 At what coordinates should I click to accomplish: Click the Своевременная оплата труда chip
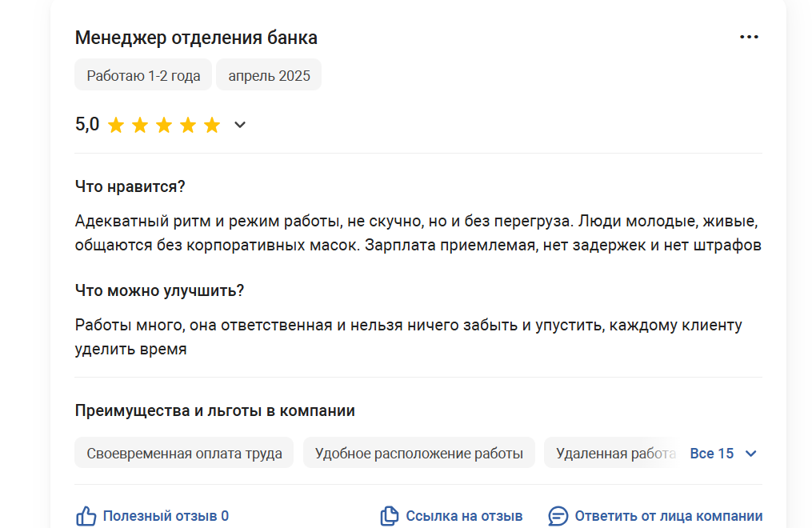(184, 454)
